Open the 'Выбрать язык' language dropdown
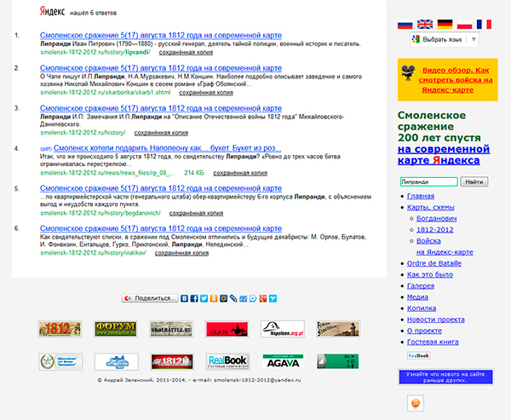 point(443,39)
